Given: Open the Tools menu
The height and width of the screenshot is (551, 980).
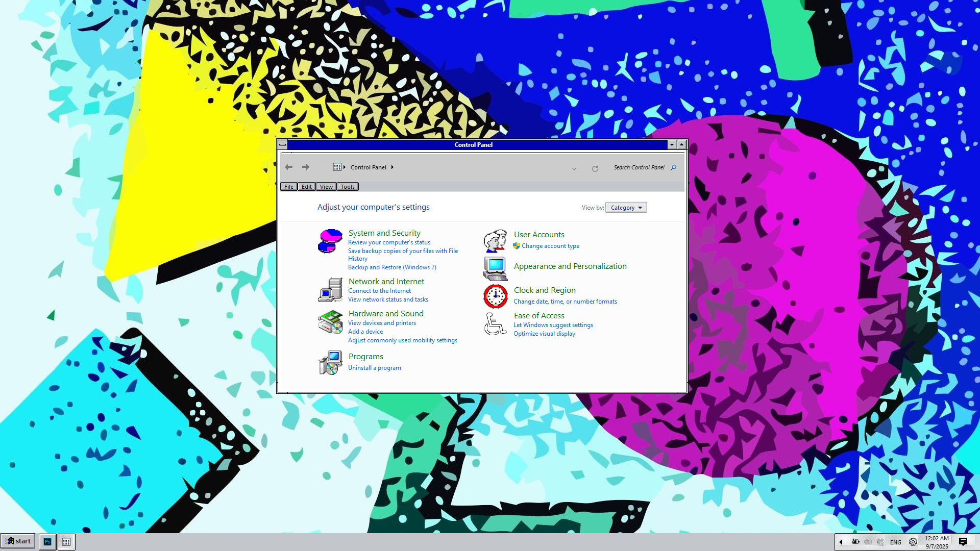Looking at the screenshot, I should point(348,187).
